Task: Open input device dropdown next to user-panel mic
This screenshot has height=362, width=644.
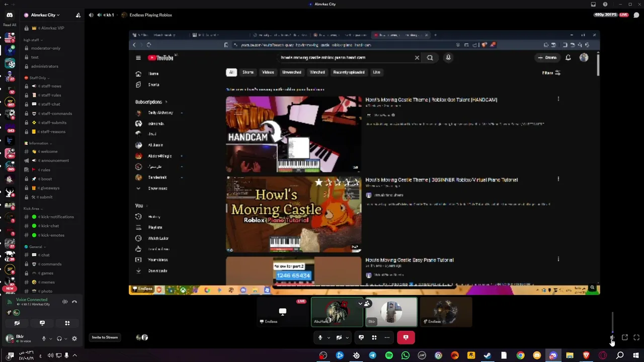Action: (x=50, y=339)
